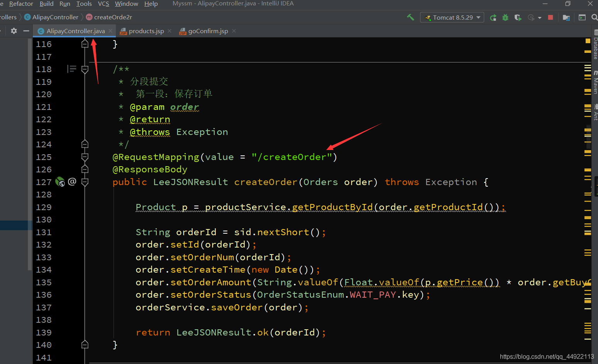Click line number 129 in gutter
This screenshot has width=598, height=364.
click(x=44, y=207)
